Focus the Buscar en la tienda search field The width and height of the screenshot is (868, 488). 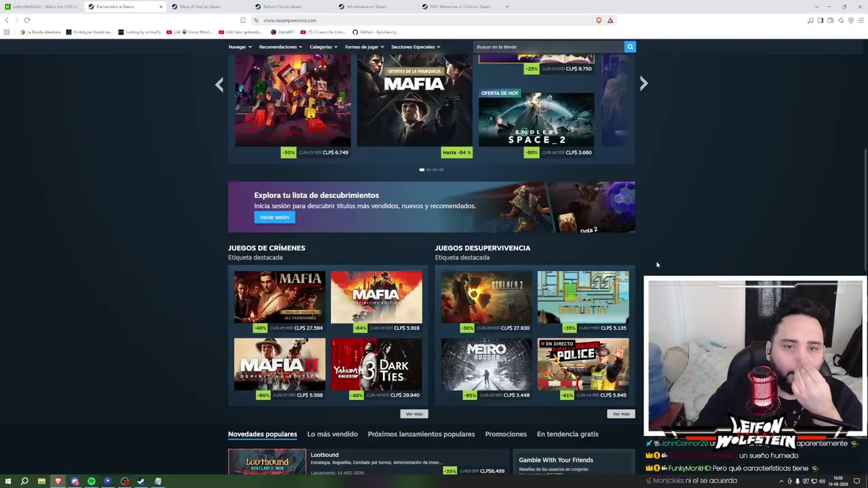pos(549,47)
